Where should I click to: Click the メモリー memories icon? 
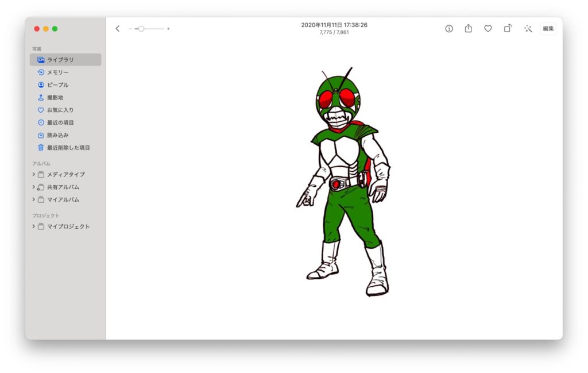coord(41,72)
